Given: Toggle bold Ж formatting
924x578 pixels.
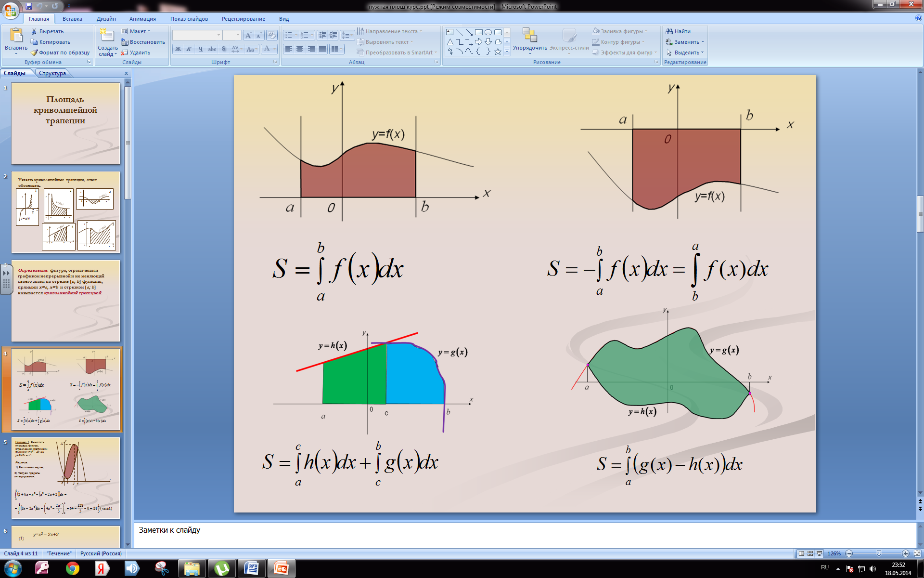Looking at the screenshot, I should point(178,49).
